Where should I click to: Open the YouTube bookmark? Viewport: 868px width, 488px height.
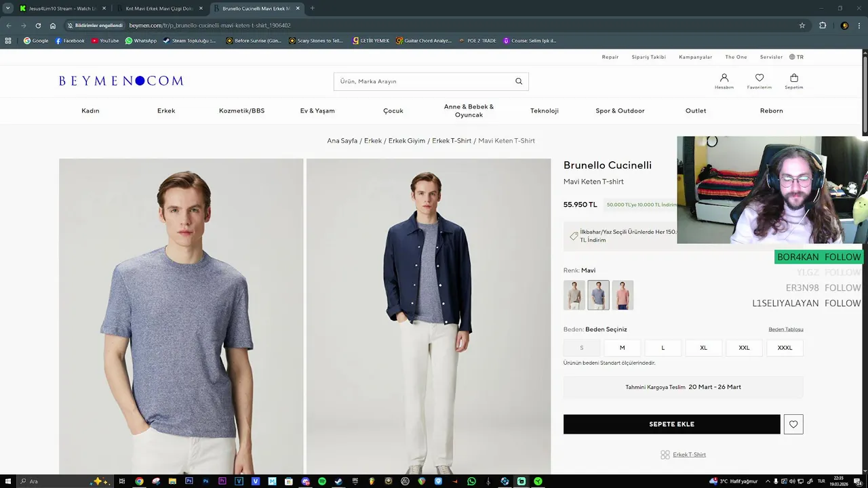click(105, 41)
